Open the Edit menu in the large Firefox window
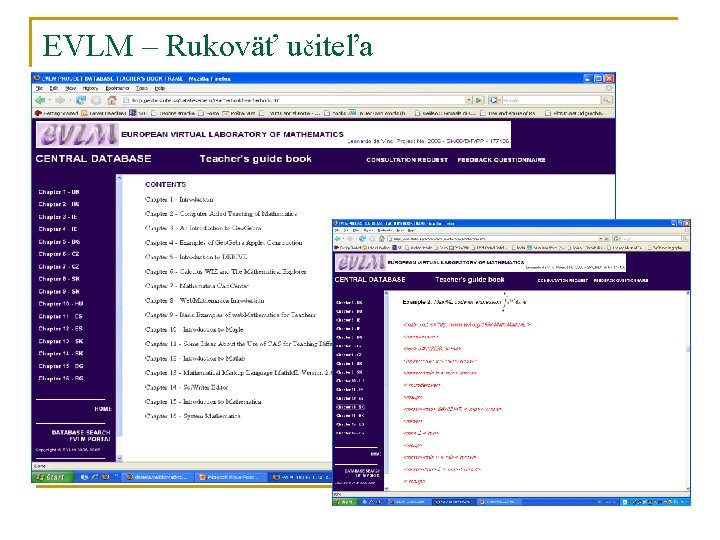Viewport: 720px width, 540px height. [x=54, y=88]
